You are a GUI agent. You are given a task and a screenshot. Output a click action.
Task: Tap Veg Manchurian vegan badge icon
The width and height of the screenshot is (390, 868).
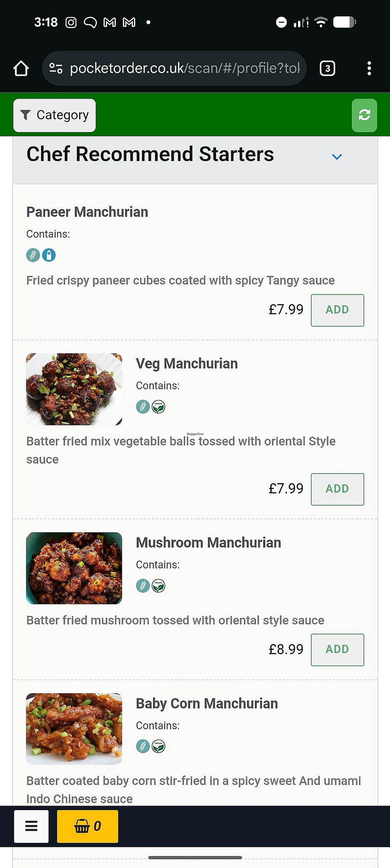coord(158,407)
